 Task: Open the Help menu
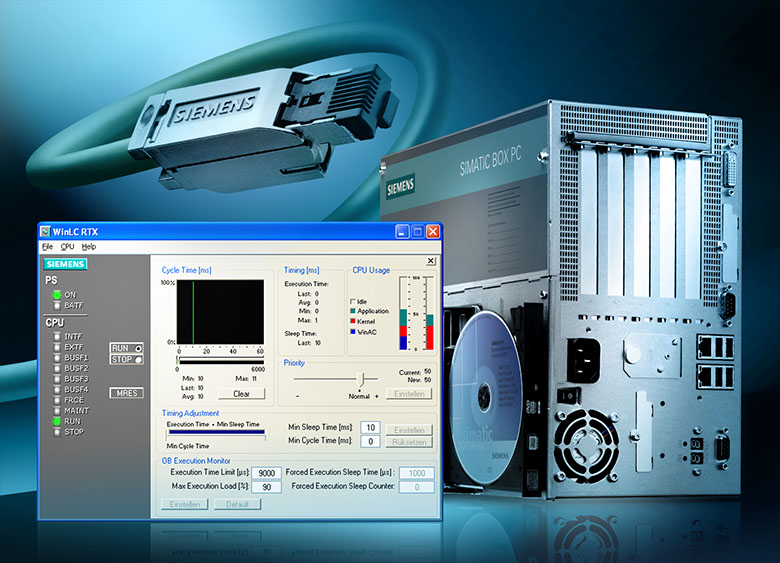tap(89, 246)
